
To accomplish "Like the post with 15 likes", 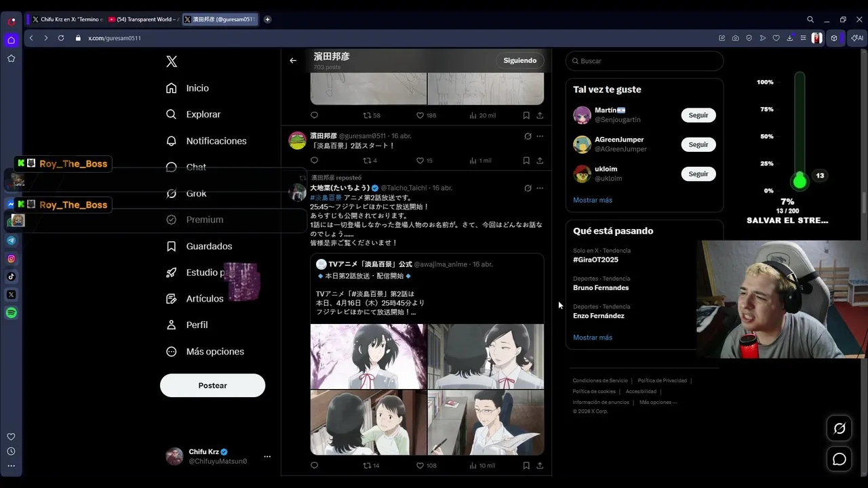I will [425, 161].
